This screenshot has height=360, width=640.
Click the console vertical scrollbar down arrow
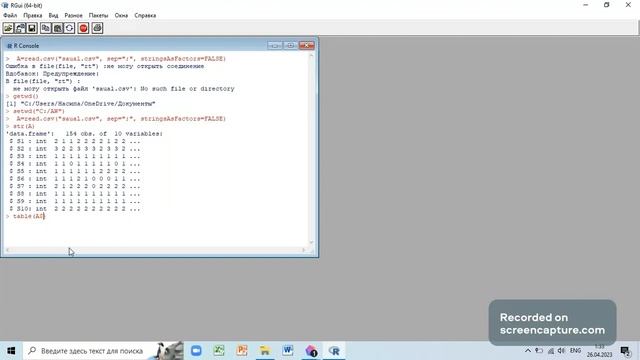(311, 242)
